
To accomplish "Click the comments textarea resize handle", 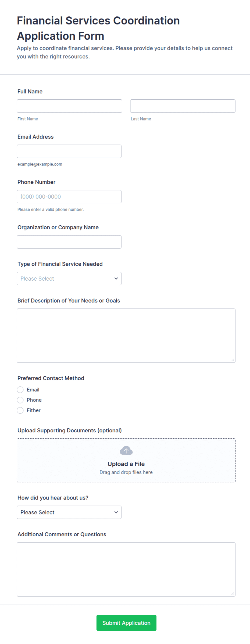I will pyautogui.click(x=233, y=594).
